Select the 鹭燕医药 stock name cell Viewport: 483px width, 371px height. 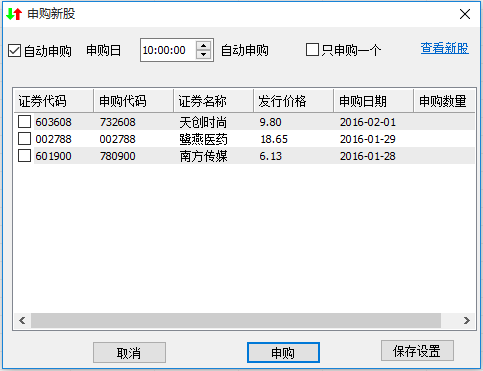(203, 139)
